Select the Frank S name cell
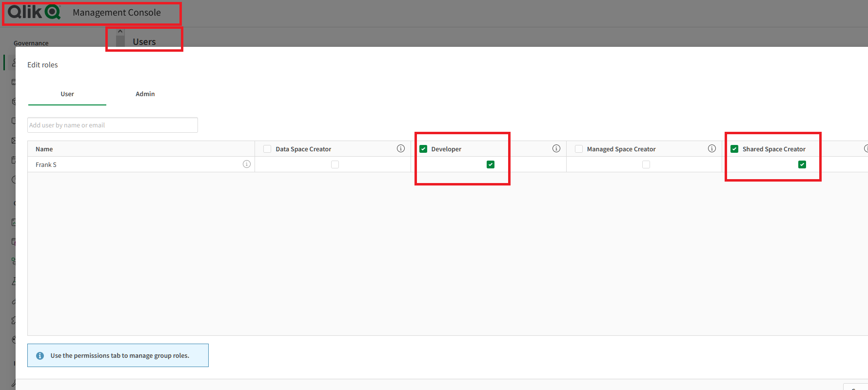Image resolution: width=868 pixels, height=390 pixels. tap(141, 164)
